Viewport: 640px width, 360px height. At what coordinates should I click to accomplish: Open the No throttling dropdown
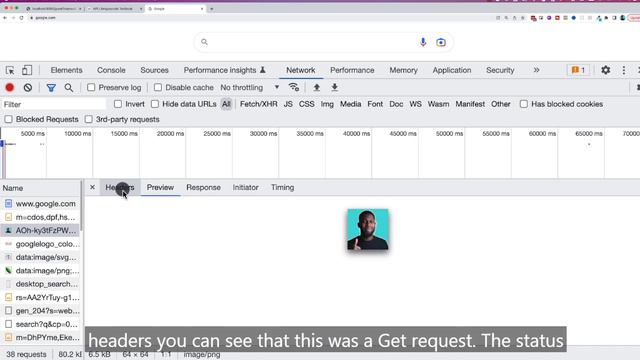tap(250, 87)
